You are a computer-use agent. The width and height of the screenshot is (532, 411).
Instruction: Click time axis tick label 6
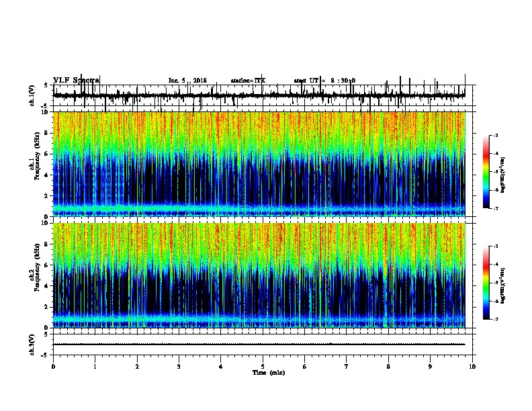(x=304, y=367)
